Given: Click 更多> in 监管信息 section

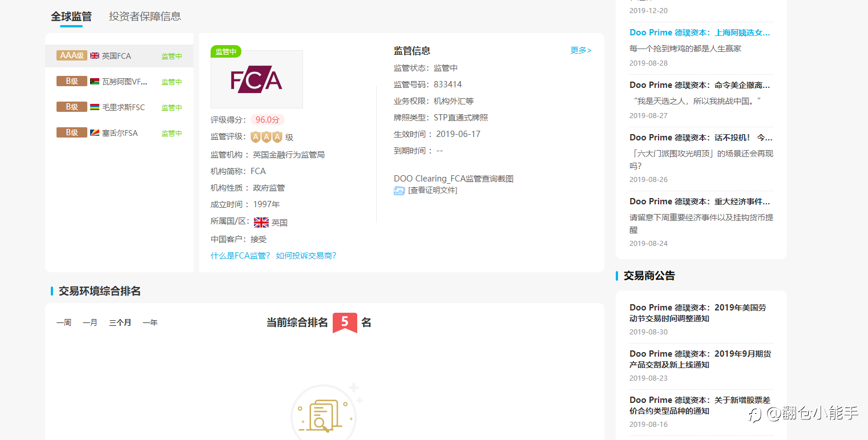Looking at the screenshot, I should coord(581,50).
